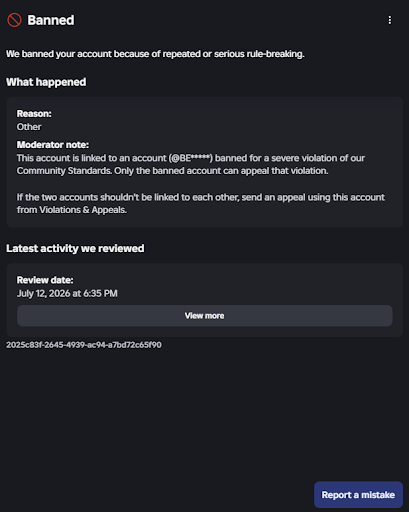This screenshot has height=512, width=409.
Task: Expand details with View more
Action: click(x=205, y=316)
